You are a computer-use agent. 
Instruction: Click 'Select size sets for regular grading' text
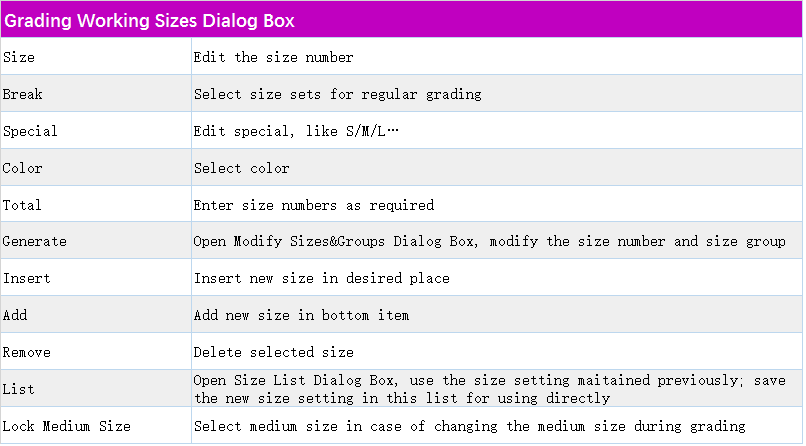338,95
